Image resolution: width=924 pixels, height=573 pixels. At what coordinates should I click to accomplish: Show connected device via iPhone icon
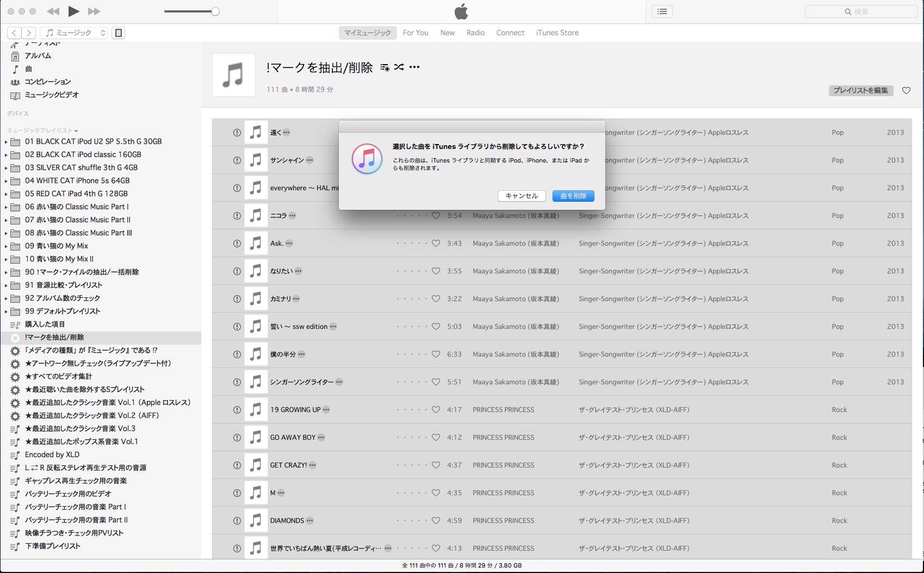click(118, 33)
